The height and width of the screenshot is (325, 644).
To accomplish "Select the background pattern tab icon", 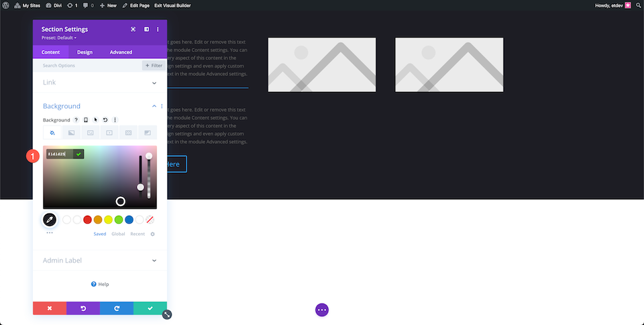I will point(129,133).
